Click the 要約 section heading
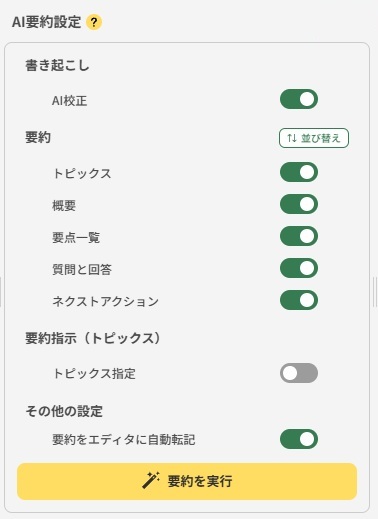 point(38,137)
